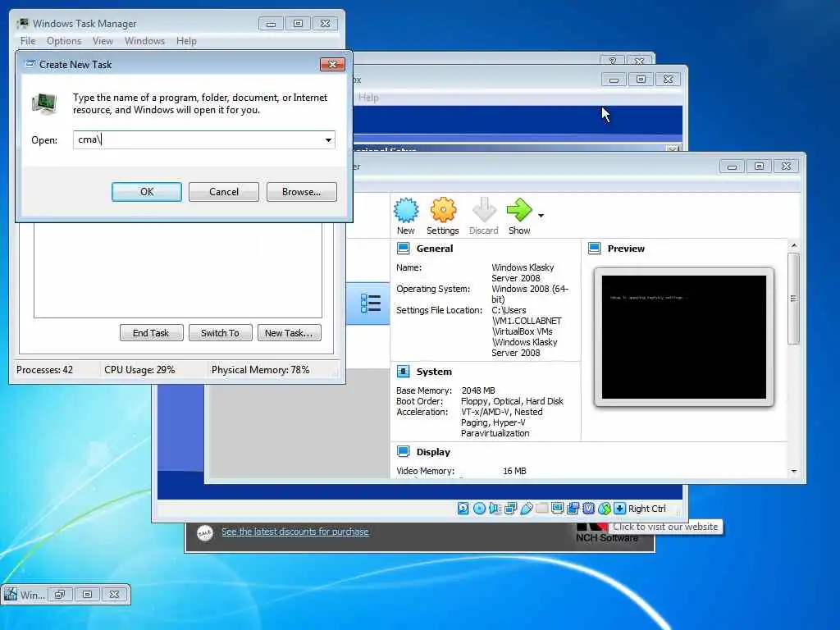
Task: Click the Task Manager title bar icon
Action: 22,24
